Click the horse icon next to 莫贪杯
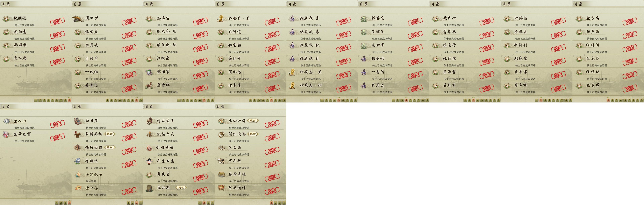 (x=149, y=85)
